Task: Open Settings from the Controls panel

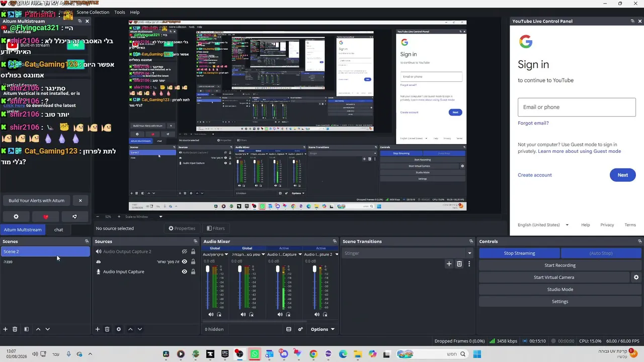Action: pos(560,302)
